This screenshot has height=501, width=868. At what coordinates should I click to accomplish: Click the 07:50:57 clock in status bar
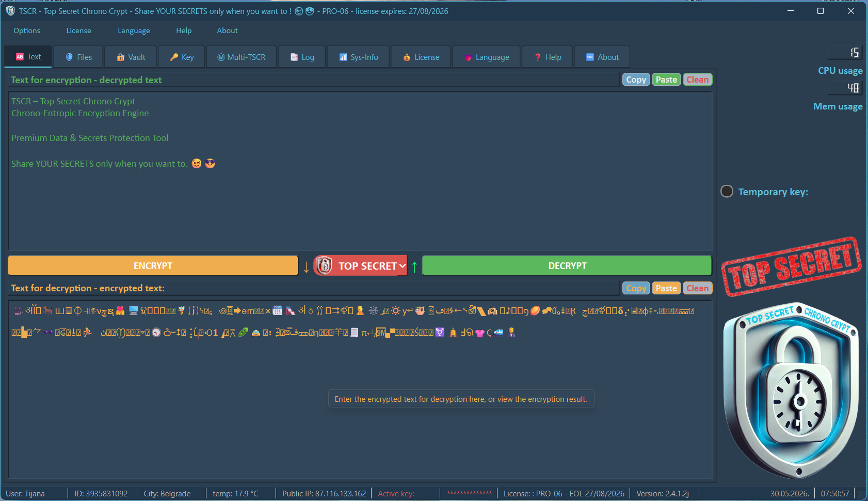coord(835,494)
